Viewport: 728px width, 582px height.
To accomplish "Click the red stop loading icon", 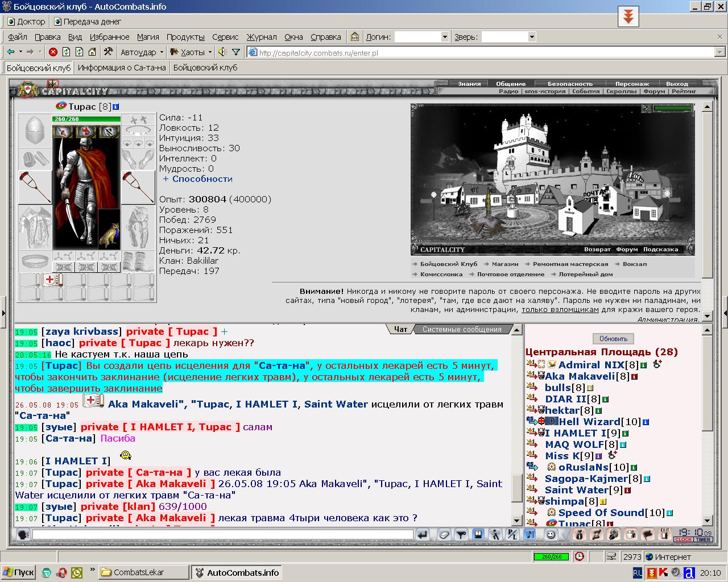I will (53, 52).
